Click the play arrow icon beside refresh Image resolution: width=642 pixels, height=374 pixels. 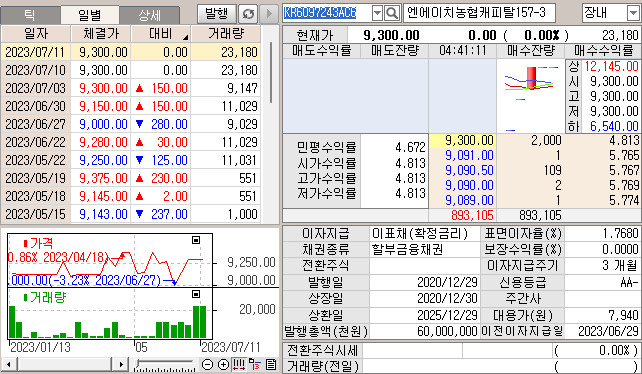(x=269, y=14)
